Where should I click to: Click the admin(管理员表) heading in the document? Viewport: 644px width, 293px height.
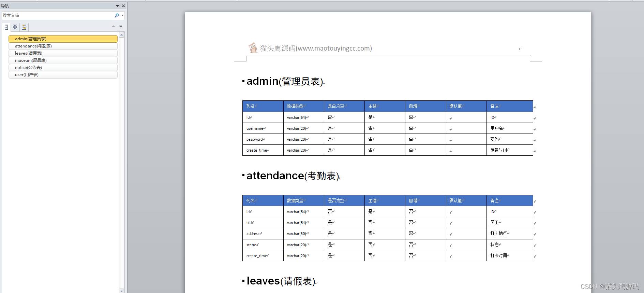[284, 81]
